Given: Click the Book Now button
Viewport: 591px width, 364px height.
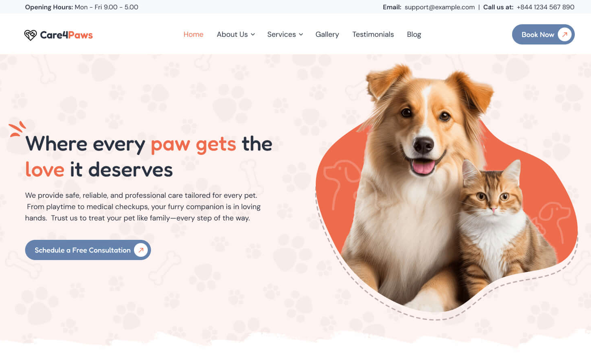Looking at the screenshot, I should click(543, 34).
